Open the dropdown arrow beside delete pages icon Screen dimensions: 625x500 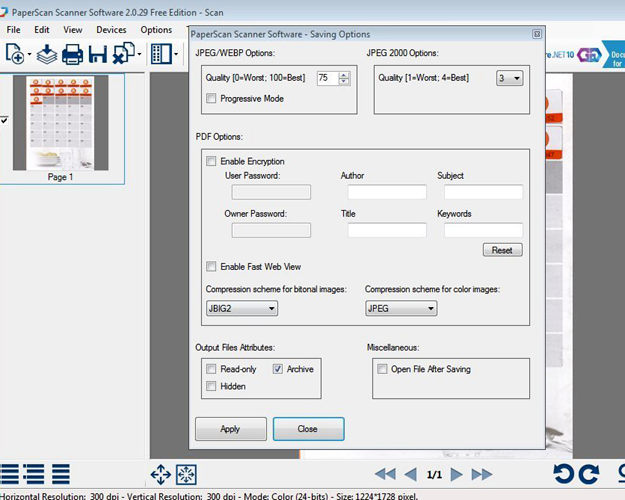coord(139,54)
